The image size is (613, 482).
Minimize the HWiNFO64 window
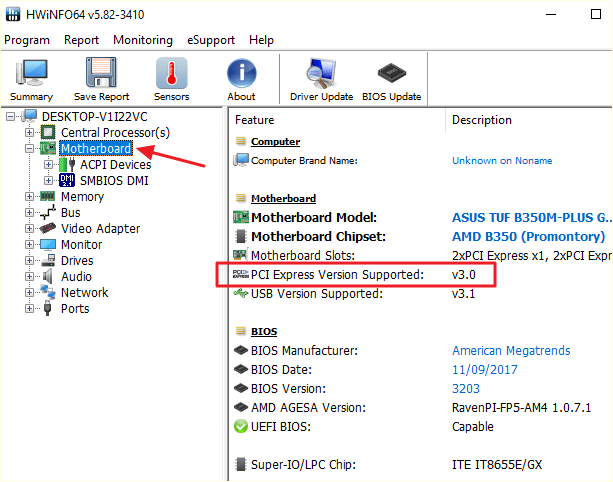coord(551,14)
